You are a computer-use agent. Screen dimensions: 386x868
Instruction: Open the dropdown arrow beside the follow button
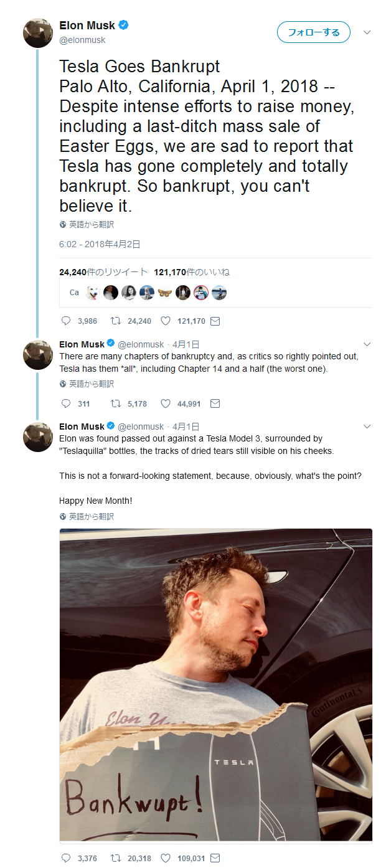[367, 32]
